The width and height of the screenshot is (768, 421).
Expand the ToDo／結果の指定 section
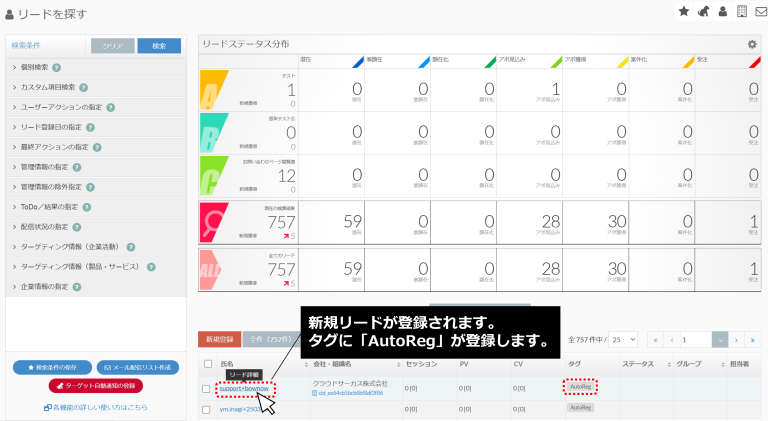(96, 207)
